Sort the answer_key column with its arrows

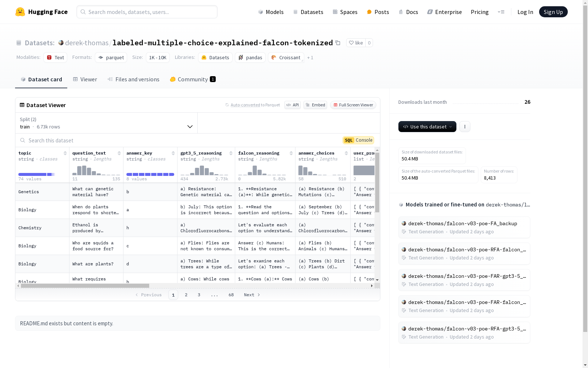tap(173, 153)
